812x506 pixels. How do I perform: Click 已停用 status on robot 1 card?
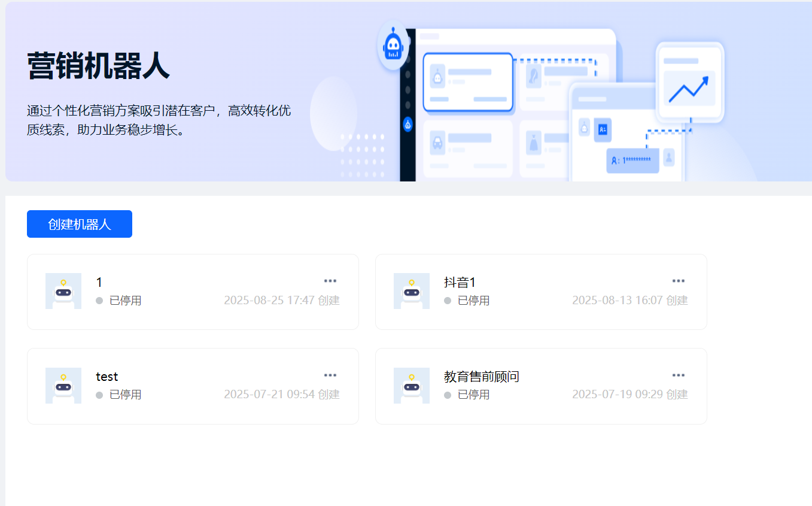click(x=118, y=301)
